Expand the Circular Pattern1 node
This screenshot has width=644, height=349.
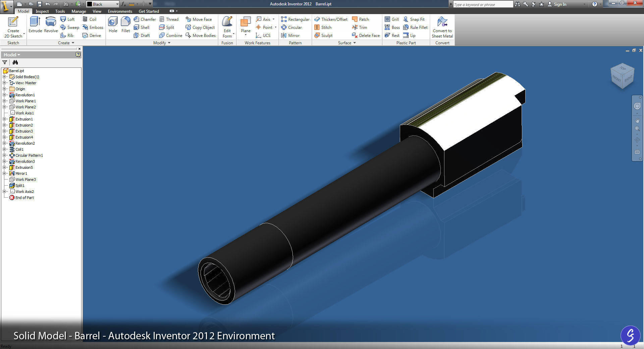pos(4,155)
